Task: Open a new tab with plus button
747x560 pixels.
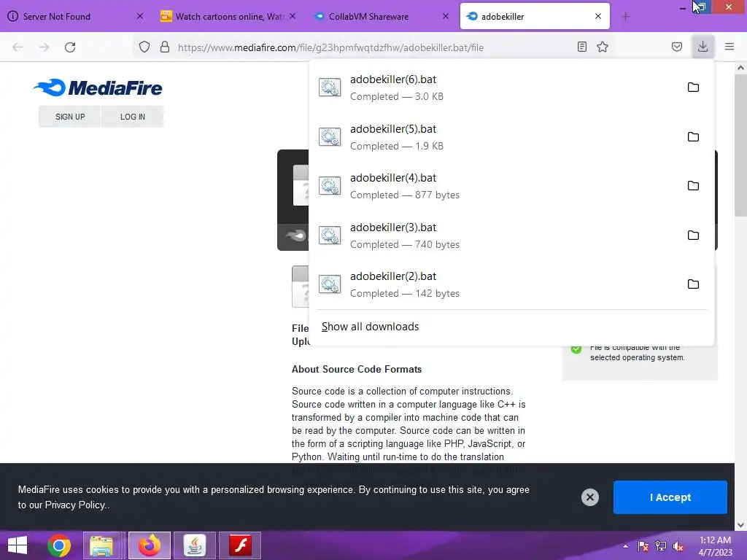Action: (x=626, y=17)
